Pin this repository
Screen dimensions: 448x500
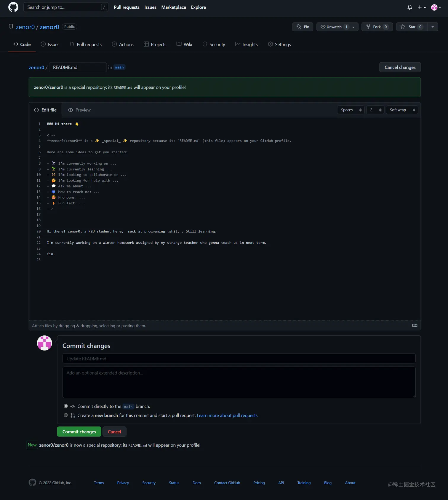[303, 27]
